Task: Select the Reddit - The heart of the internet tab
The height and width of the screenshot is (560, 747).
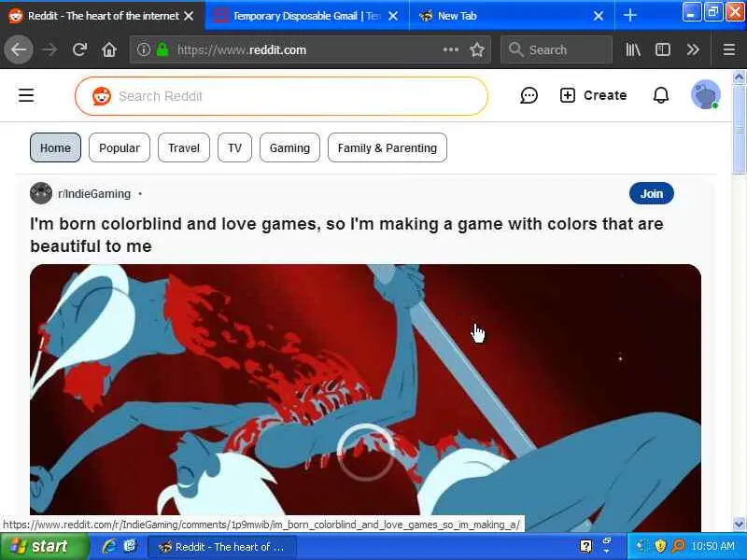Action: [x=102, y=16]
